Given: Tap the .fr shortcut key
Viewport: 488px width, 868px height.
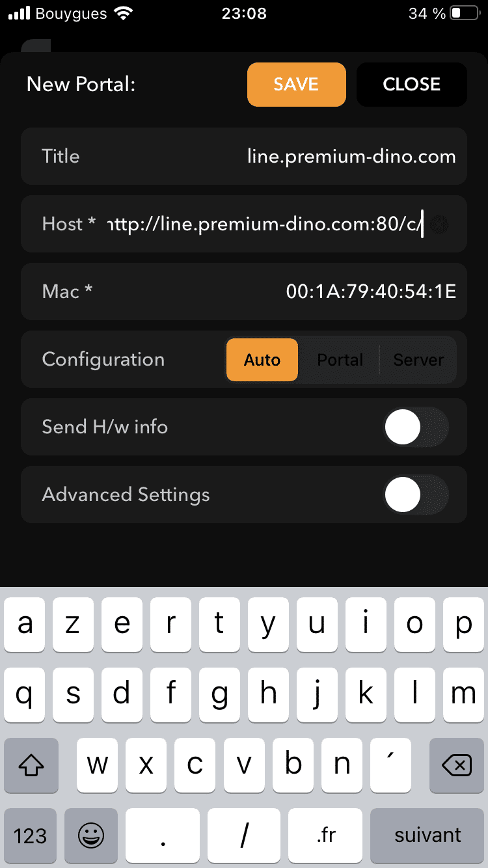Looking at the screenshot, I should [x=325, y=836].
